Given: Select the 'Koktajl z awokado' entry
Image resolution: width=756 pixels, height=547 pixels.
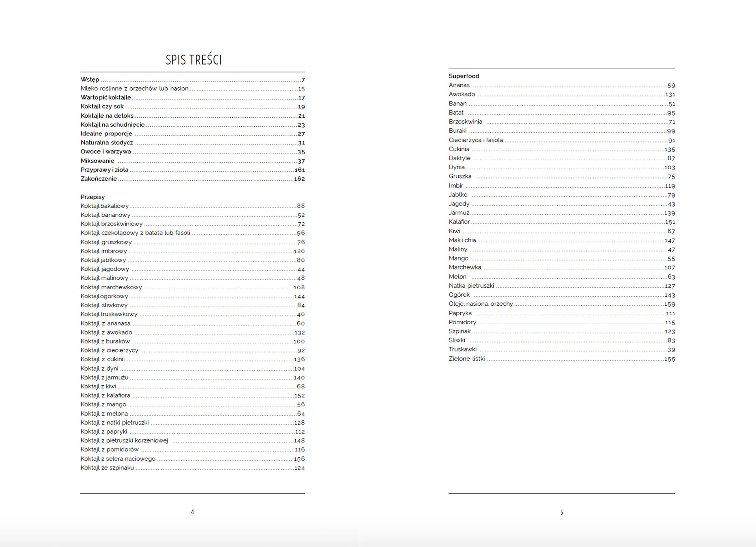Looking at the screenshot, I should [106, 333].
